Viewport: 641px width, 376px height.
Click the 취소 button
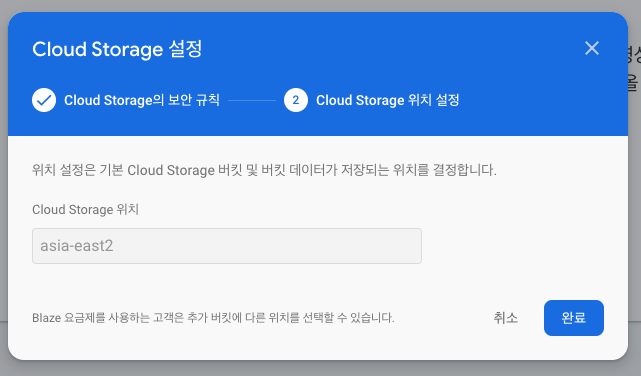click(506, 318)
